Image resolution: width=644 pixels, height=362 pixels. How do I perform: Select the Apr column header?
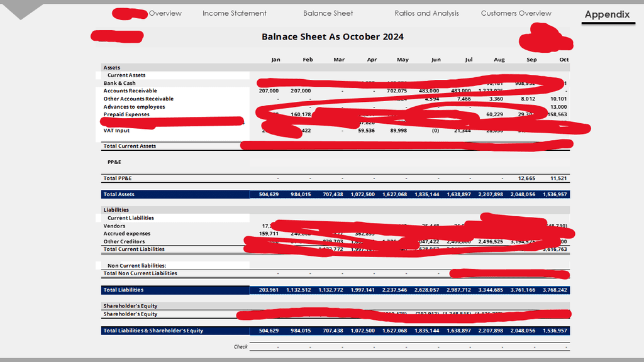[372, 60]
